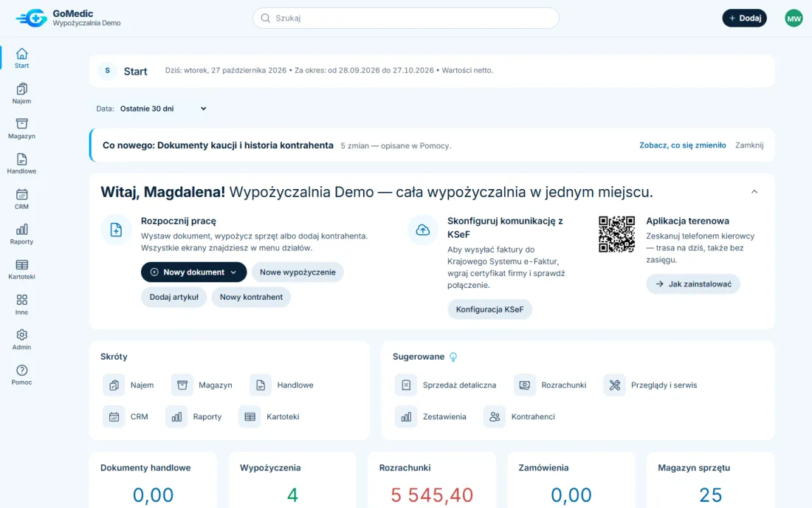This screenshot has width=812, height=508.
Task: Open the Data period dropdown
Action: [x=163, y=109]
